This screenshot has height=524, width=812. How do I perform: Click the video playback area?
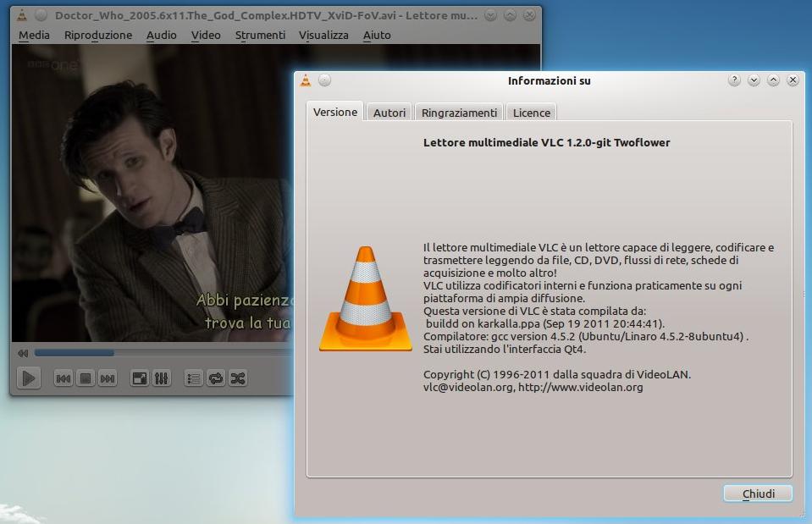click(x=152, y=193)
